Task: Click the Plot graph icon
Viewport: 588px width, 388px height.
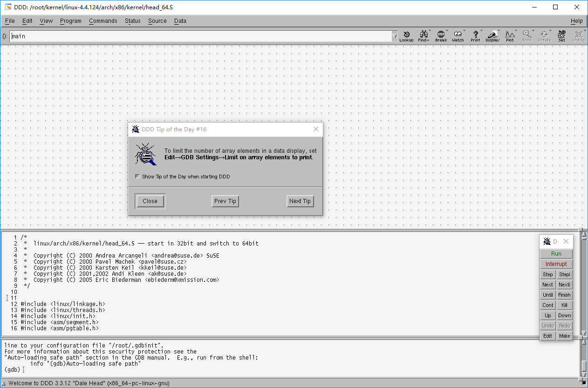Action: pos(510,36)
